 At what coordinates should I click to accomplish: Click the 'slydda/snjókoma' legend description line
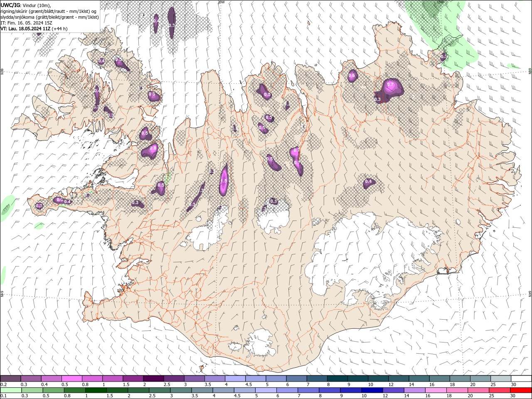(49, 17)
